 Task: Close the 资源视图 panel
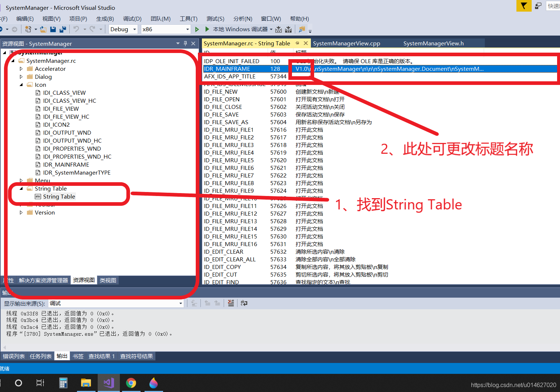coord(193,44)
